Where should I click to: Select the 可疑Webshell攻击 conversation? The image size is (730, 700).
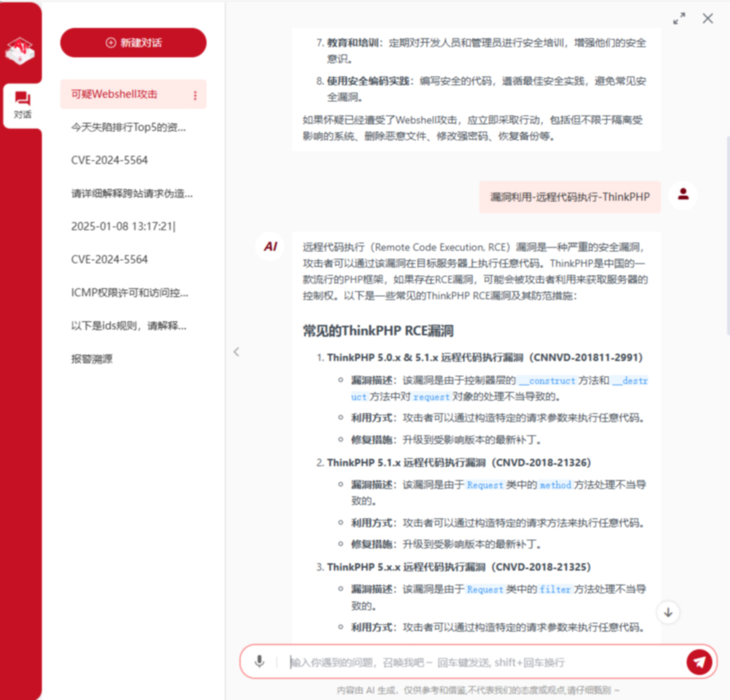[x=115, y=94]
